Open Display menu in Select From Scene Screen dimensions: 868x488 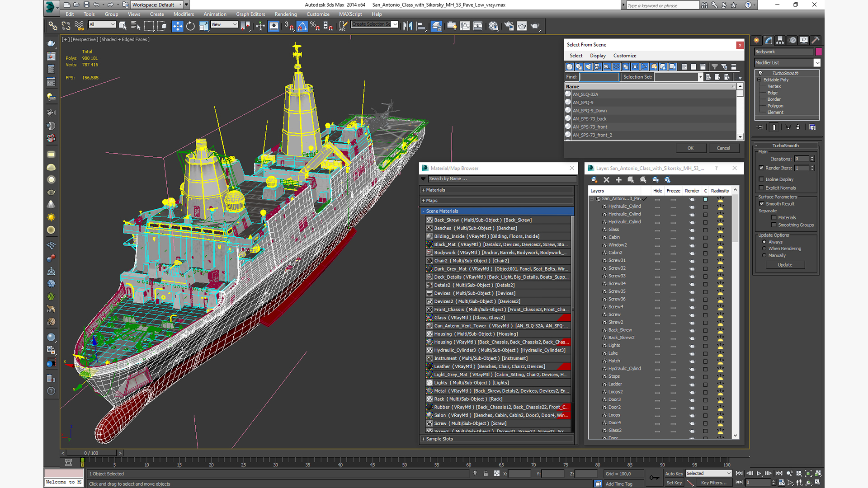pos(598,56)
